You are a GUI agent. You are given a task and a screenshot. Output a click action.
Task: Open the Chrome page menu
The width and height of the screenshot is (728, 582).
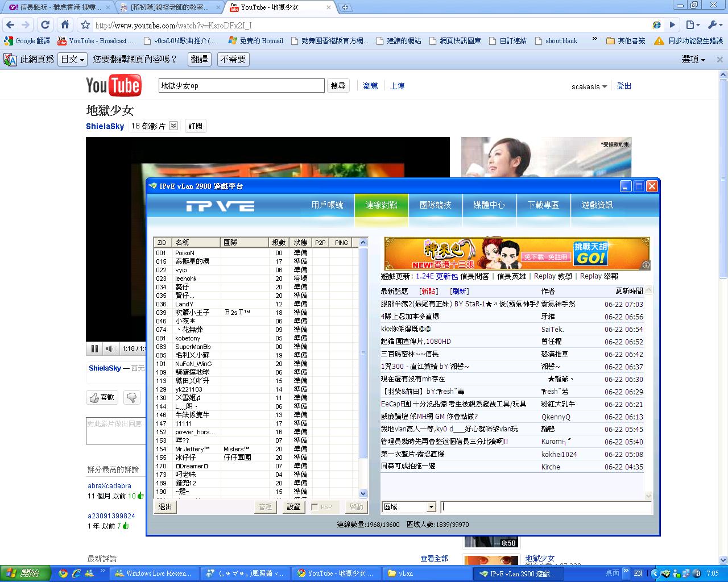tap(693, 25)
